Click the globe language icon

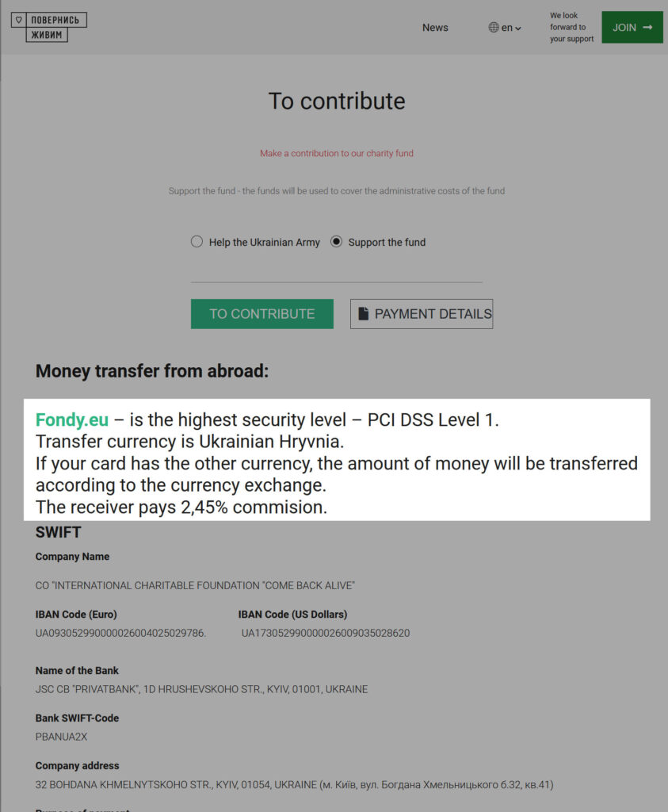tap(494, 28)
